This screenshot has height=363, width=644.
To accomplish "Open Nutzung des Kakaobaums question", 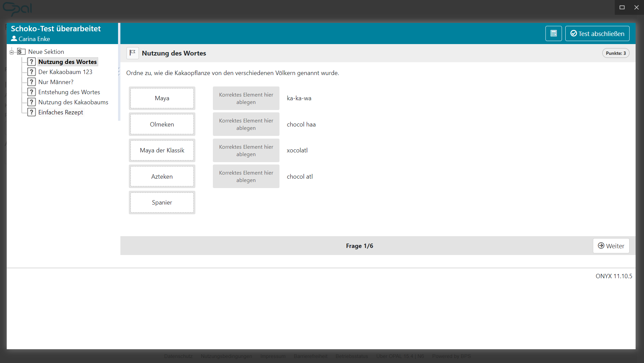I will [x=73, y=102].
